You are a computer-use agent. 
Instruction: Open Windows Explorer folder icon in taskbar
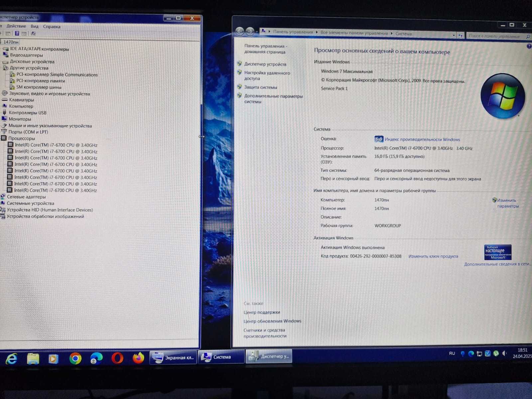coord(33,358)
